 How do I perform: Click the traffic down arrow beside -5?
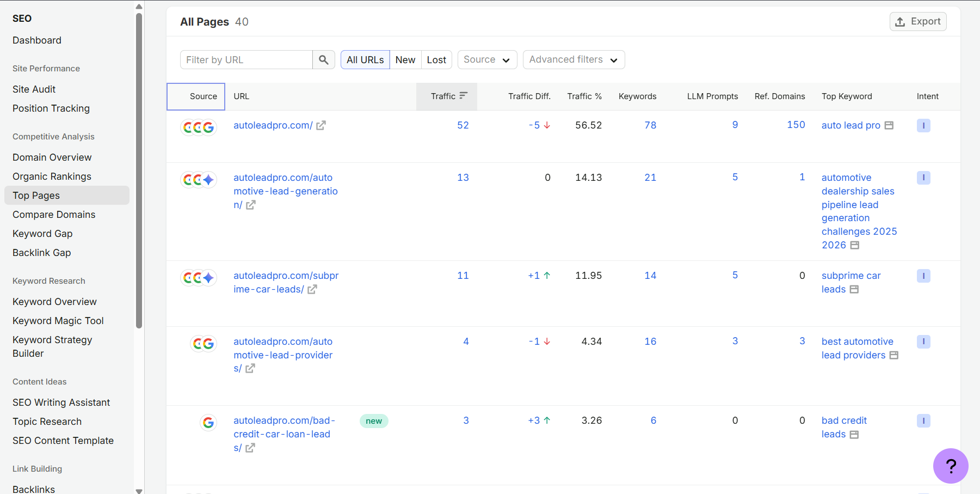[x=547, y=125]
